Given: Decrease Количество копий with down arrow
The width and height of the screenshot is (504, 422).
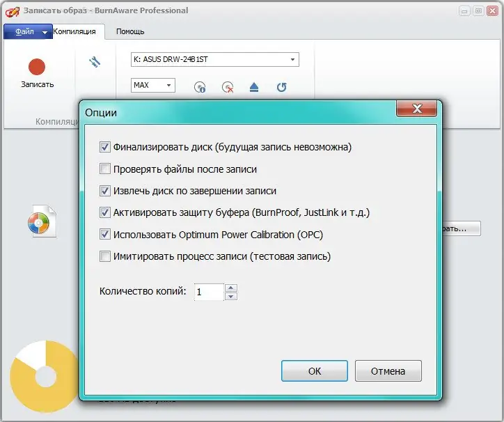Looking at the screenshot, I should point(231,296).
